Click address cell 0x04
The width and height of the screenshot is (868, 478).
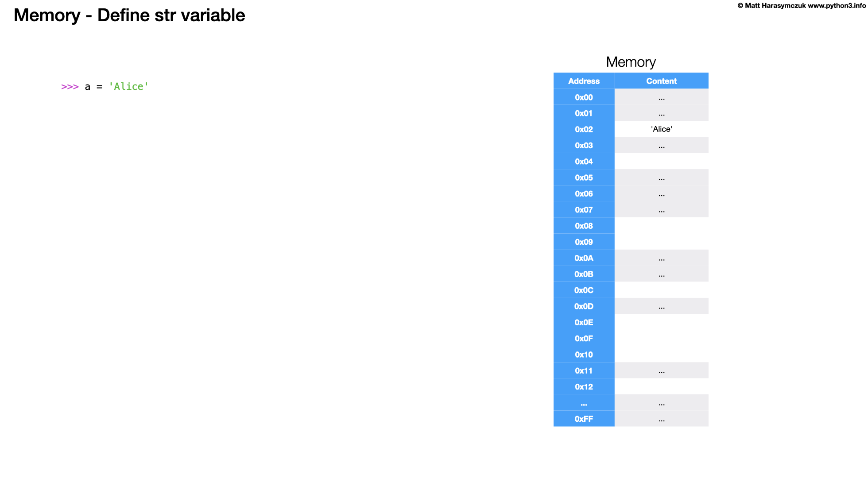point(584,162)
